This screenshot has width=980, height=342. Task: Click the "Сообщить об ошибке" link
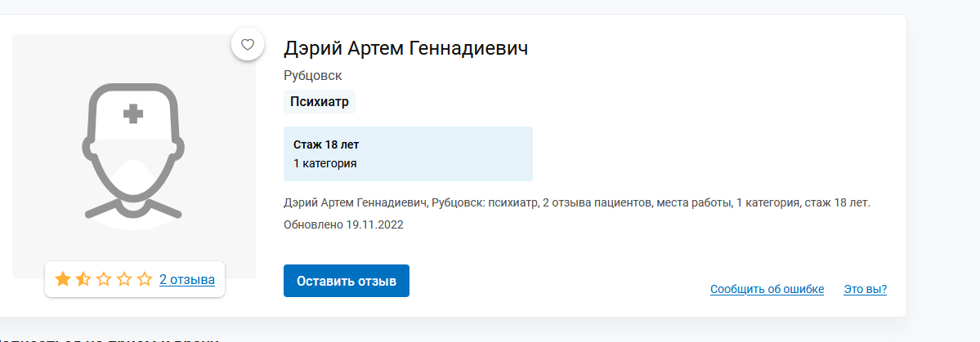[x=767, y=290]
